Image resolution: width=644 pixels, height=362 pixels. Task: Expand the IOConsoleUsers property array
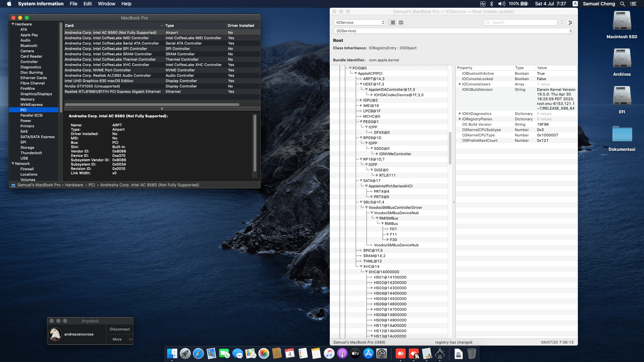tap(460, 84)
